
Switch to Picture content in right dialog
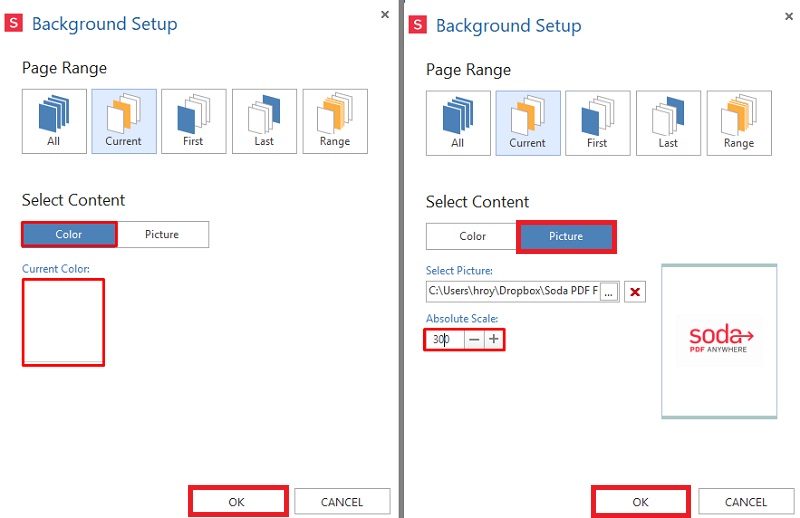point(566,236)
